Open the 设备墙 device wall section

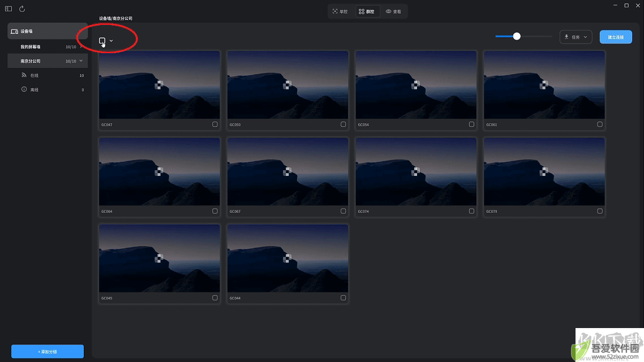coord(47,31)
